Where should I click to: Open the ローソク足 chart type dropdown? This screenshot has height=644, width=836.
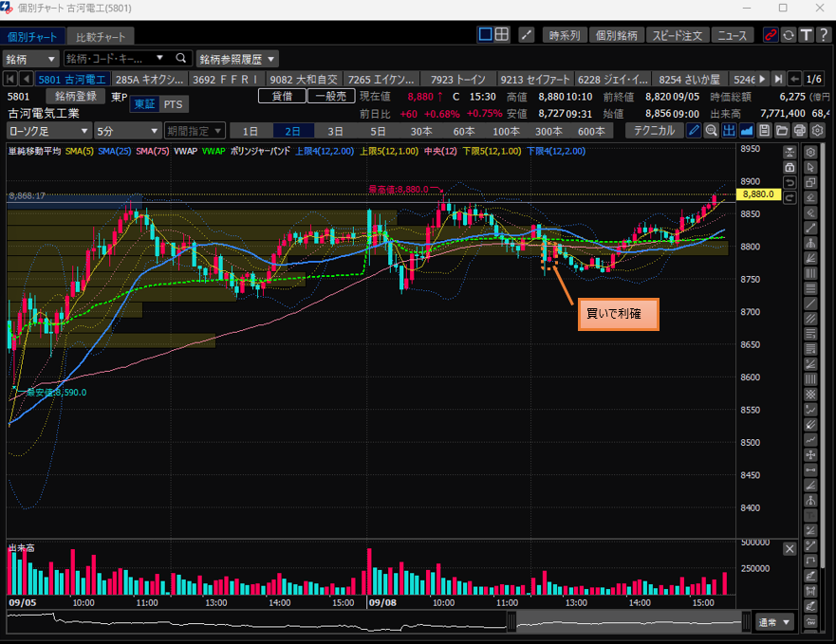point(49,131)
